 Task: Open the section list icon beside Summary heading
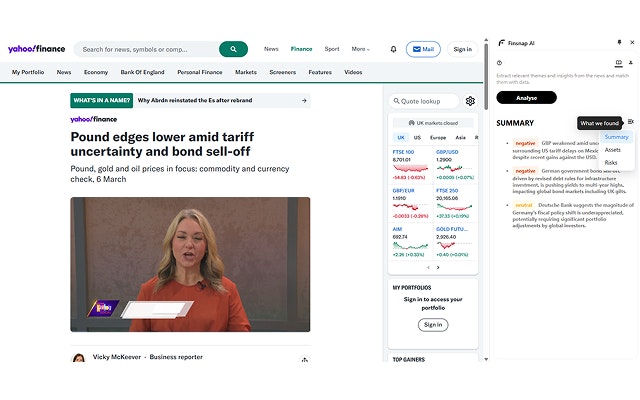pyautogui.click(x=631, y=122)
